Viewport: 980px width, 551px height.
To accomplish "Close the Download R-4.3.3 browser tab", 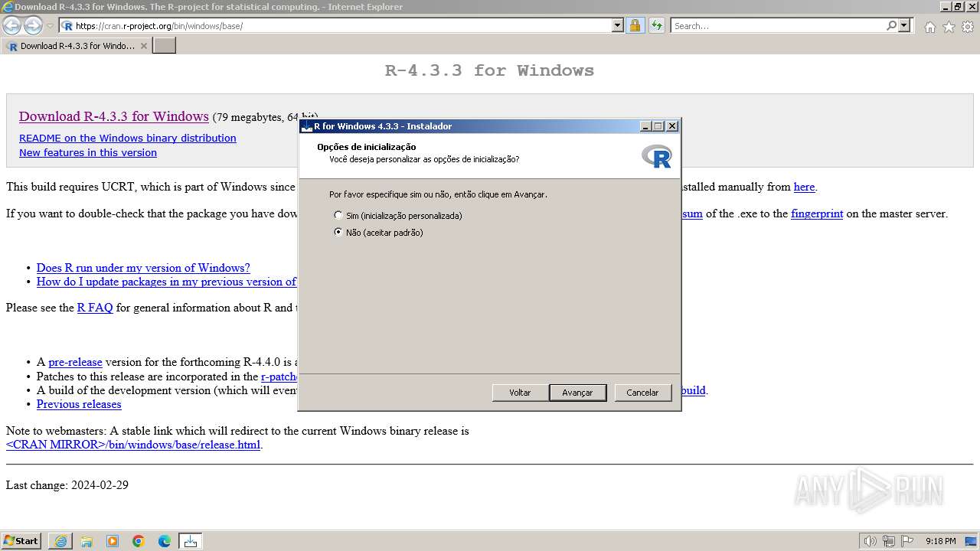I will click(x=144, y=46).
